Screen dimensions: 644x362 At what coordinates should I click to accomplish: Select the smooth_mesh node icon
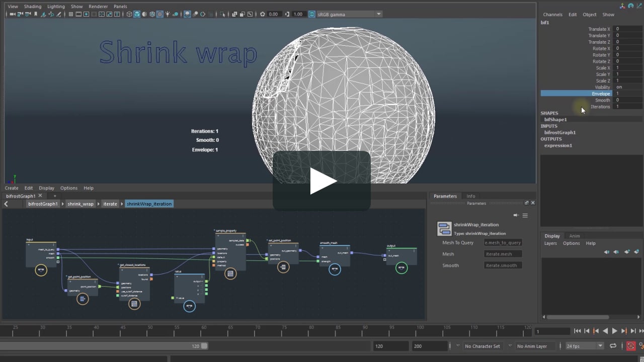coord(335,269)
